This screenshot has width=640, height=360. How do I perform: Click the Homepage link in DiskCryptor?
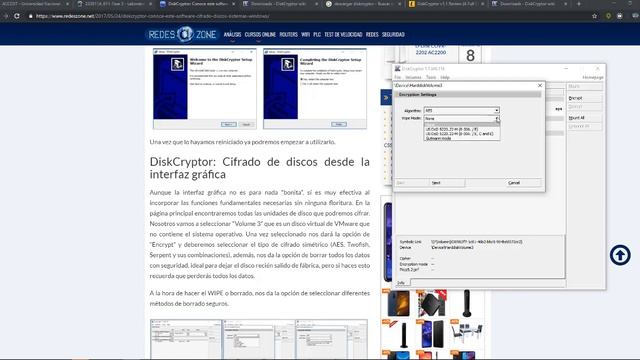click(593, 77)
